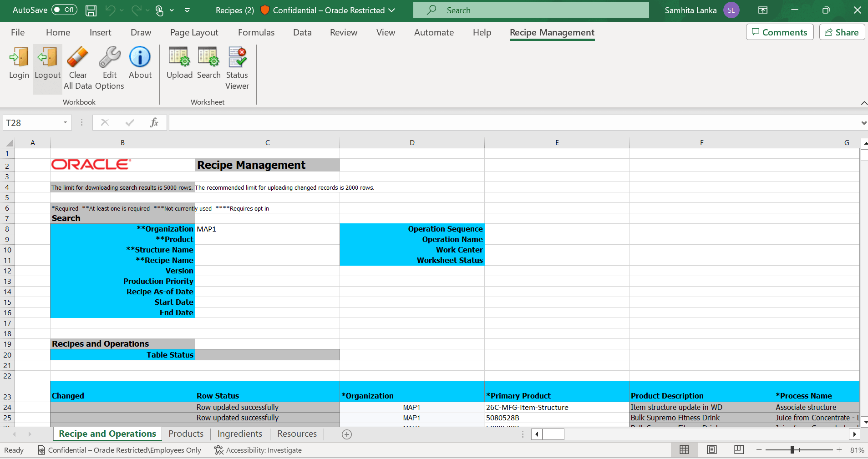This screenshot has height=459, width=868.
Task: Click the Primary Product cell 26C-MFG-Item-Structure
Action: [x=557, y=407]
